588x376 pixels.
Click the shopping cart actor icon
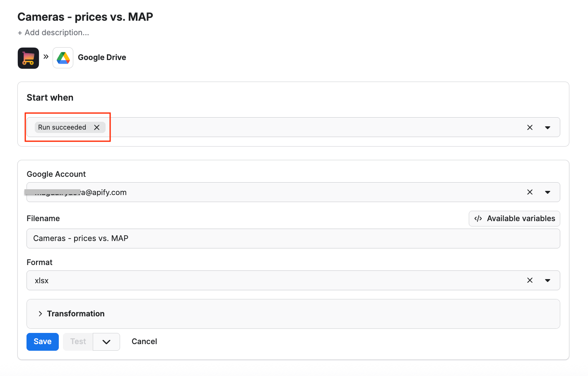click(x=28, y=58)
